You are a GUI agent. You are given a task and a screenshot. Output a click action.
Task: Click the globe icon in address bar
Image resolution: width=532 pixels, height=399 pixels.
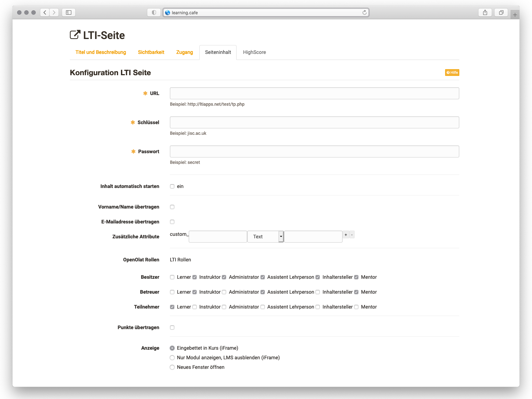pos(168,12)
